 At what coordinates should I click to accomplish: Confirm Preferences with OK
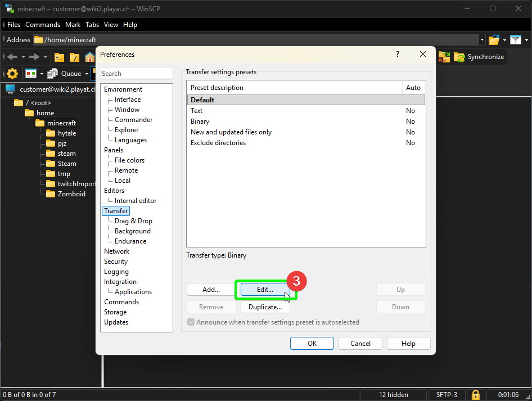pyautogui.click(x=312, y=343)
